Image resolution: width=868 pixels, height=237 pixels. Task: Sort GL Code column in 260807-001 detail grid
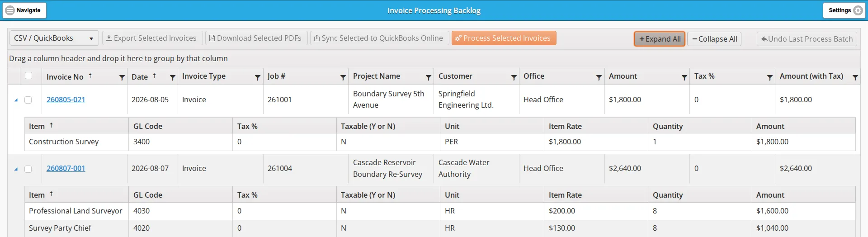tap(148, 195)
